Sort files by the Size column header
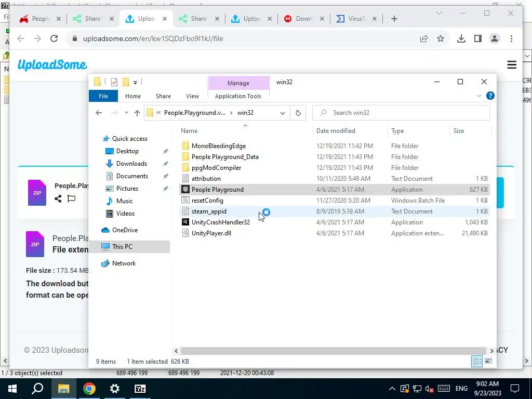Screen dimensions: 532x399 (459, 130)
